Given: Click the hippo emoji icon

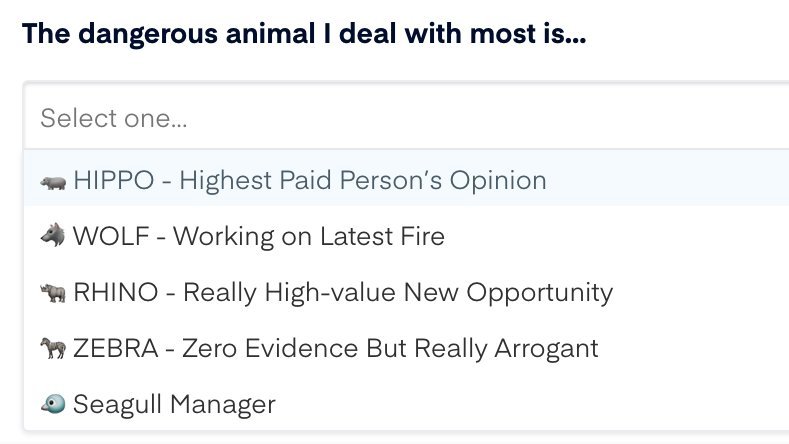Looking at the screenshot, I should [53, 182].
